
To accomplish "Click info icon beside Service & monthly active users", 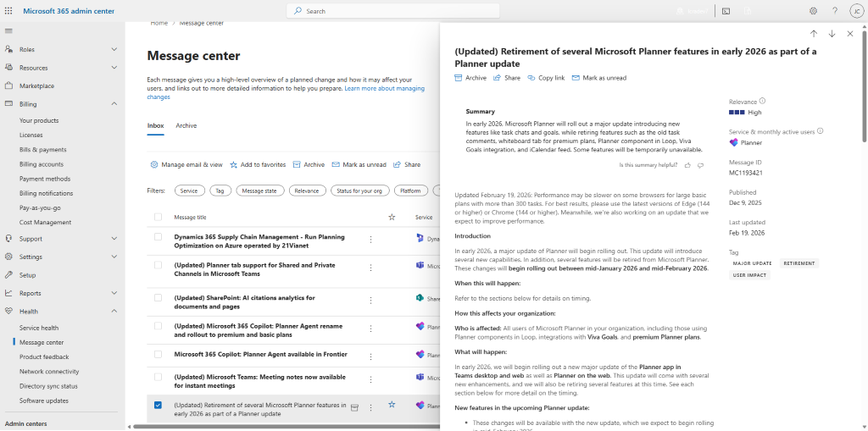I will [820, 131].
